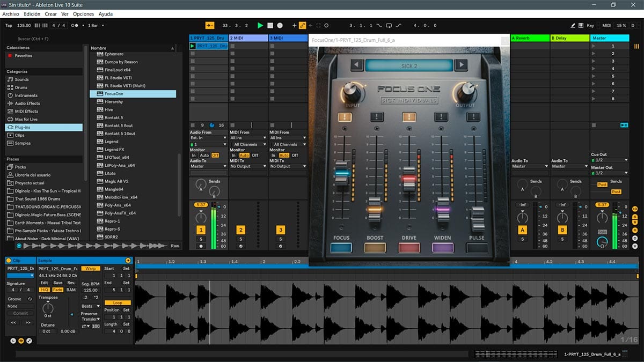Click the transport Stop button
The image size is (644, 362).
coord(270,25)
